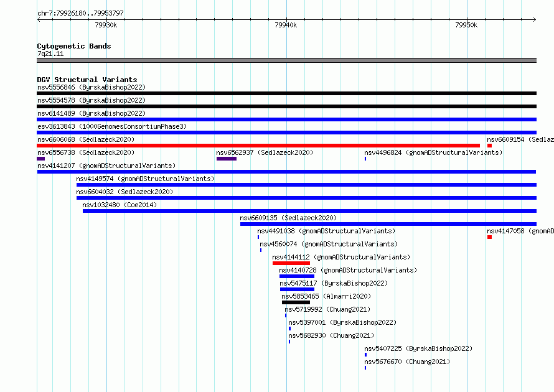
Task: Click the black bar of nsv5554578
Action: tap(286, 106)
